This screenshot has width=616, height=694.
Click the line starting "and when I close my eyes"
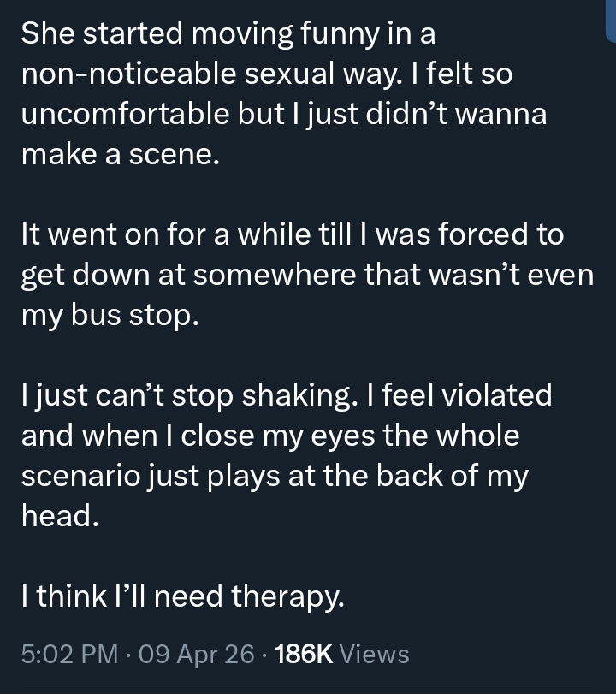[270, 436]
